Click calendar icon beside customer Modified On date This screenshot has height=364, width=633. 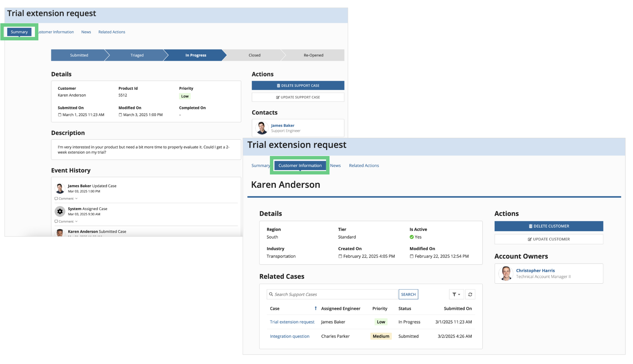[x=412, y=256]
